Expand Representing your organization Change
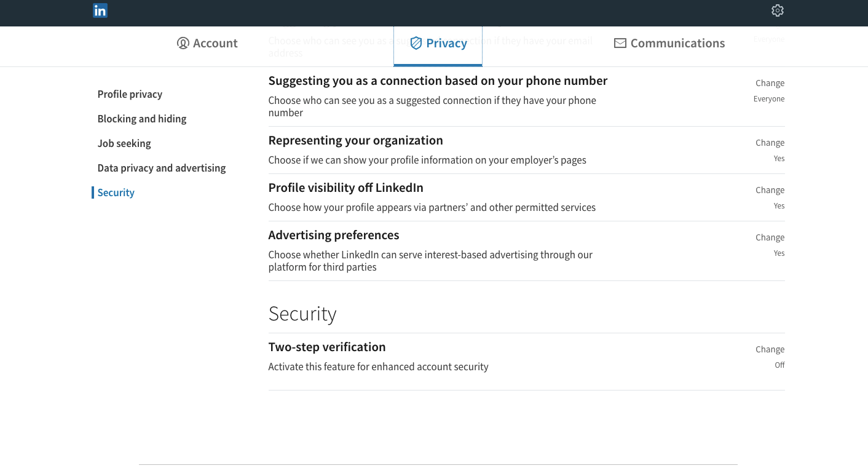The image size is (868, 468). tap(770, 143)
